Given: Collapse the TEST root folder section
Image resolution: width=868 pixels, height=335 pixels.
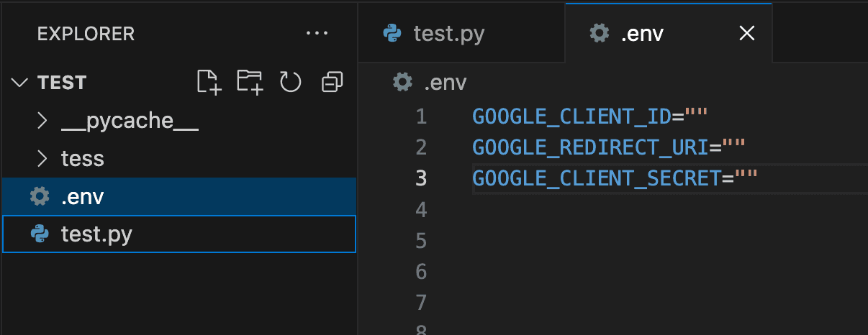Looking at the screenshot, I should coord(19,83).
